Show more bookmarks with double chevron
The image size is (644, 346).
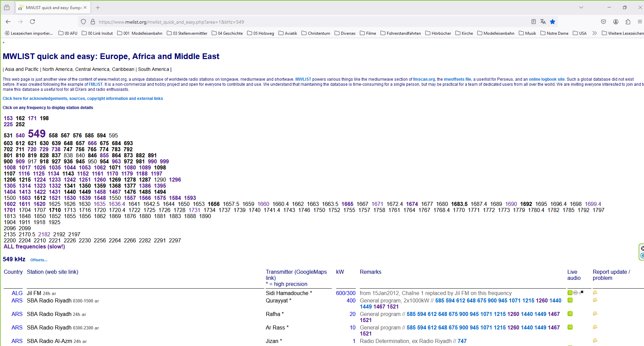[594, 33]
